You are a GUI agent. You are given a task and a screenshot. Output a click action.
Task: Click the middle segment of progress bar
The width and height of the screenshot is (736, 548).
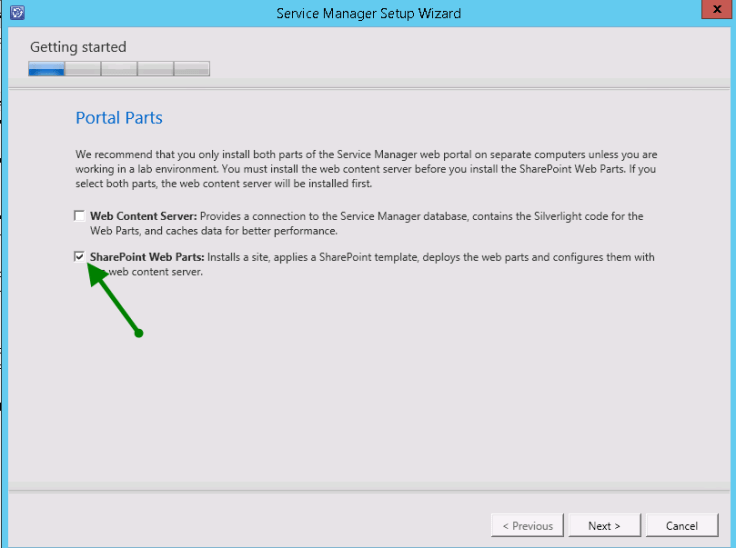point(119,69)
